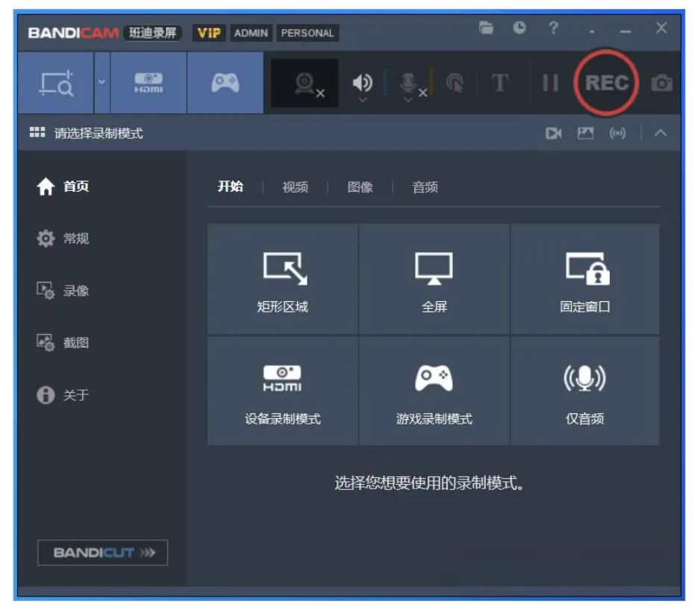Take a screenshot with camera icon
Viewport: 700px width, 610px height.
[x=662, y=83]
